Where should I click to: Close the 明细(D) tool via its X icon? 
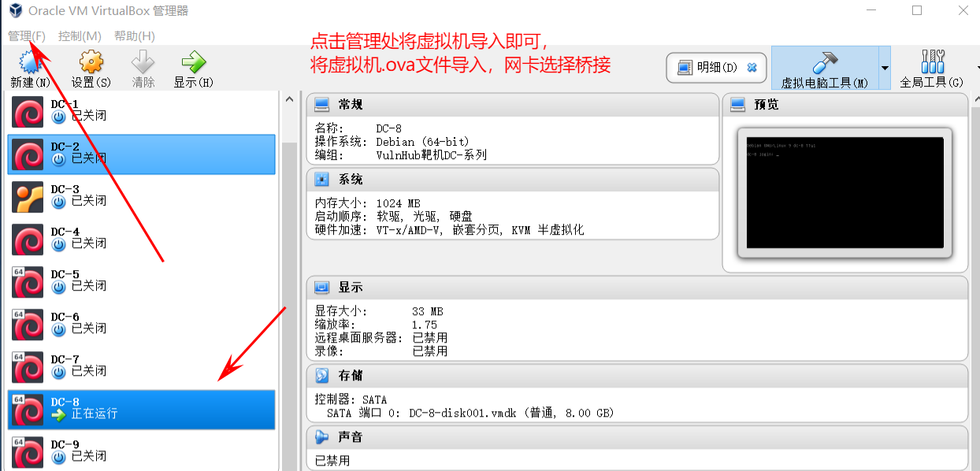(752, 68)
